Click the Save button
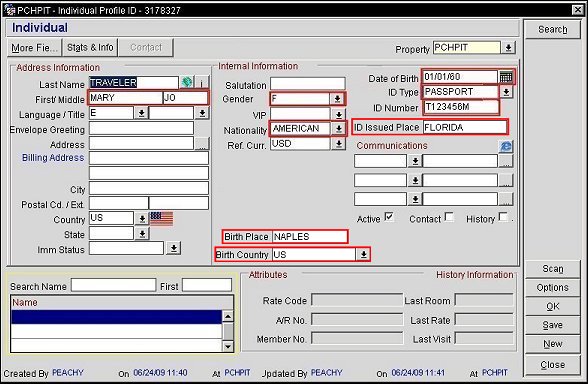 click(x=552, y=325)
